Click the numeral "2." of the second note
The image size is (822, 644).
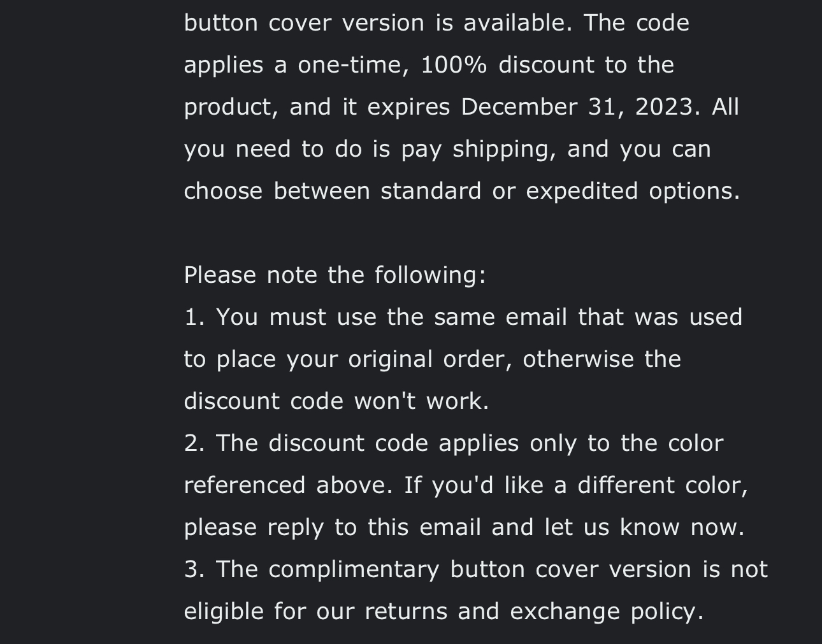(194, 443)
